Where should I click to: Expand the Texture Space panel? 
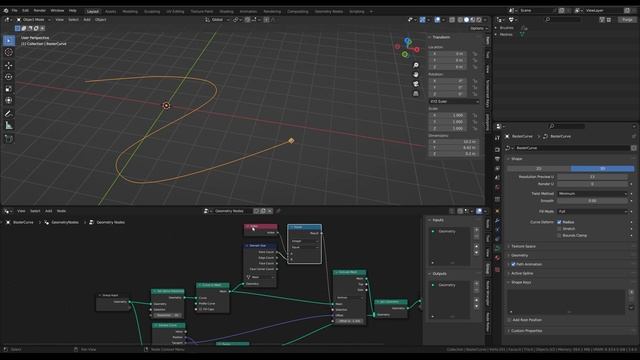point(523,247)
